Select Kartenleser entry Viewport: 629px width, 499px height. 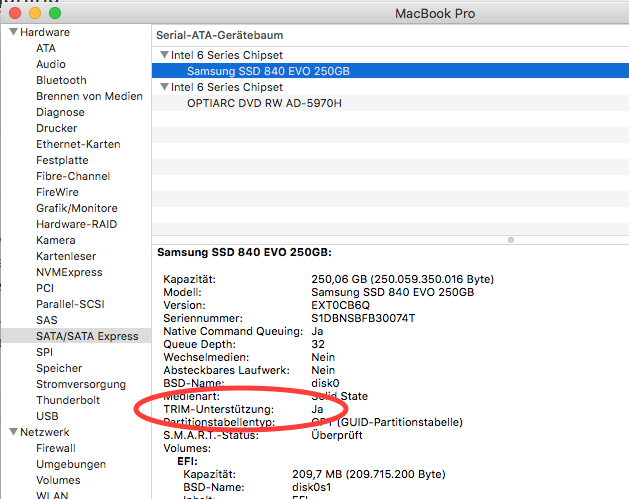(x=66, y=256)
